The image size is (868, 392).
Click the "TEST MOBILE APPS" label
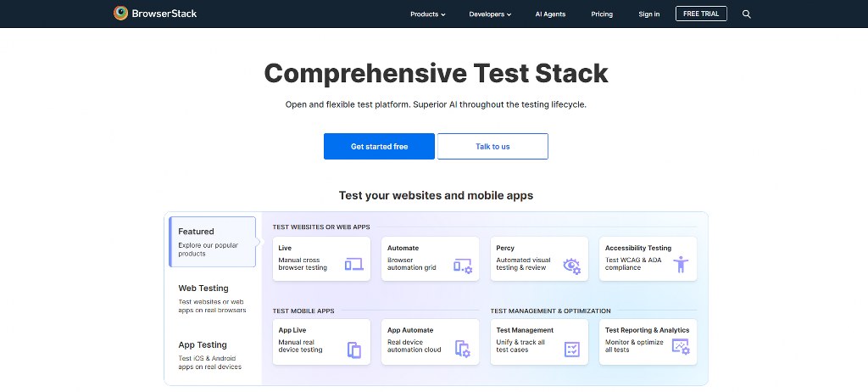pos(303,311)
